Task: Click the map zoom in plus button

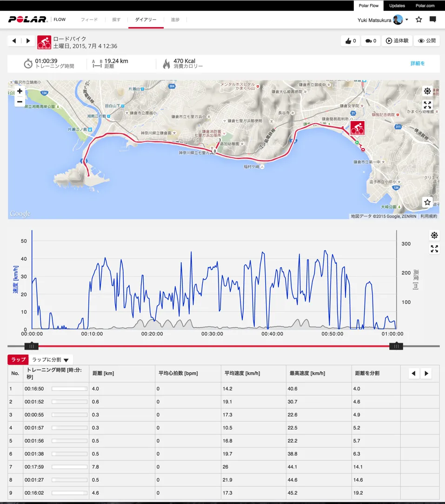Action: 20,91
